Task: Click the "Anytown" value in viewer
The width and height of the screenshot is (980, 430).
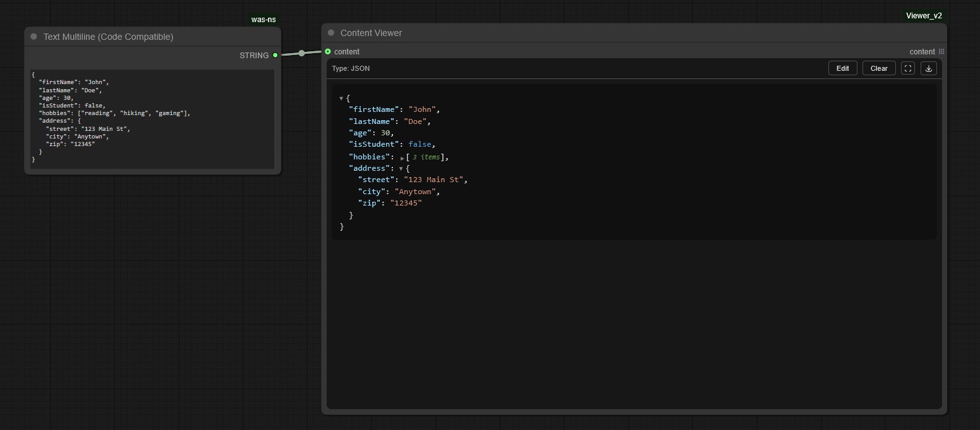Action: (415, 192)
